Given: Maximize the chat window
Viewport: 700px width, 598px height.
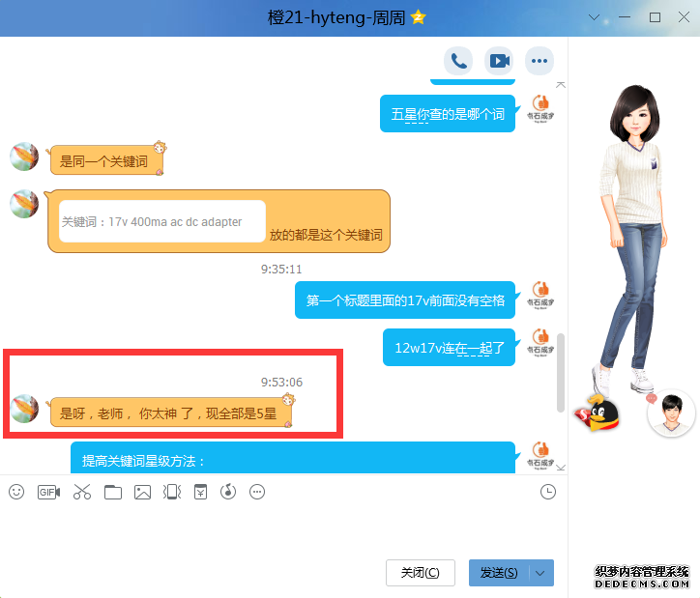Looking at the screenshot, I should coord(655,17).
